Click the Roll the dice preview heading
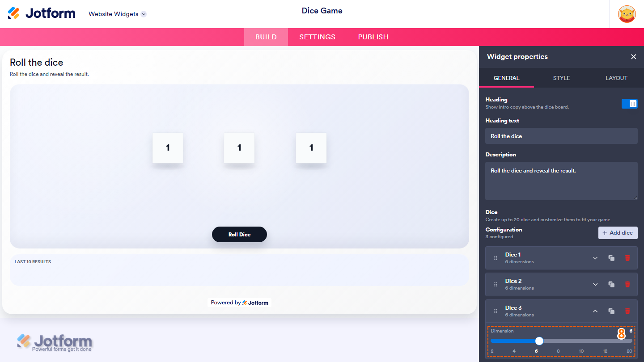The image size is (644, 362). click(x=37, y=63)
